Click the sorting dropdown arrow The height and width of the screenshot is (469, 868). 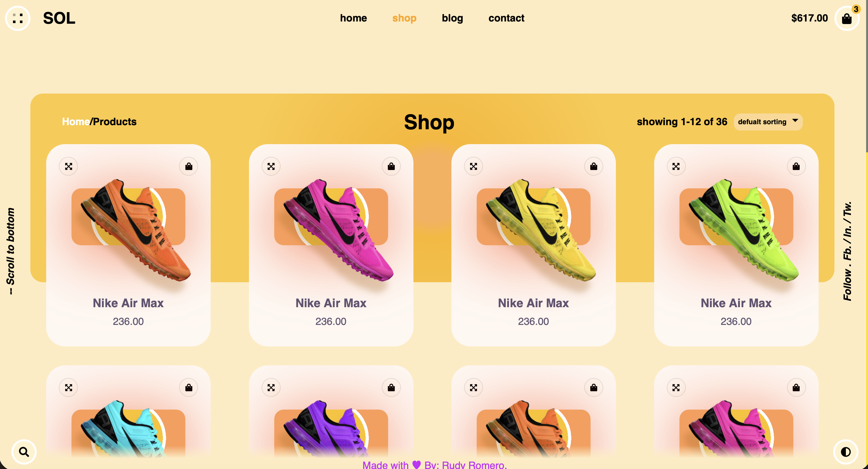coord(795,120)
